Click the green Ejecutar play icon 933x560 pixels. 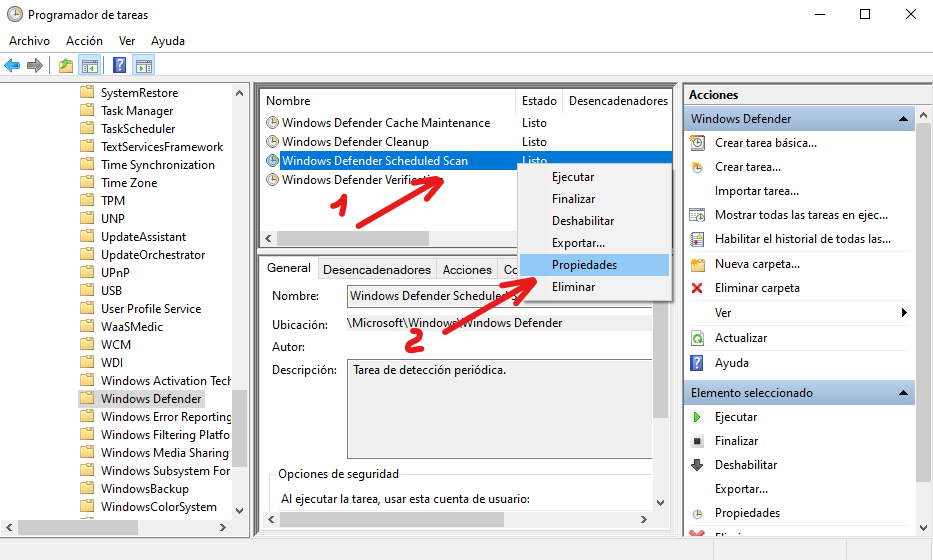697,417
